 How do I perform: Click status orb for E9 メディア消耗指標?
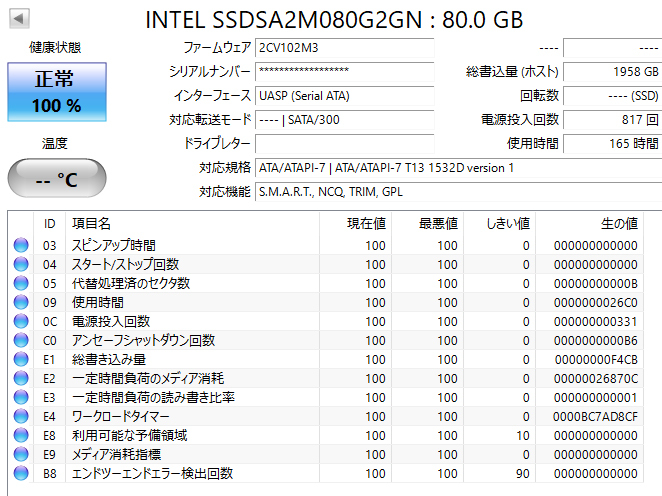pos(21,454)
